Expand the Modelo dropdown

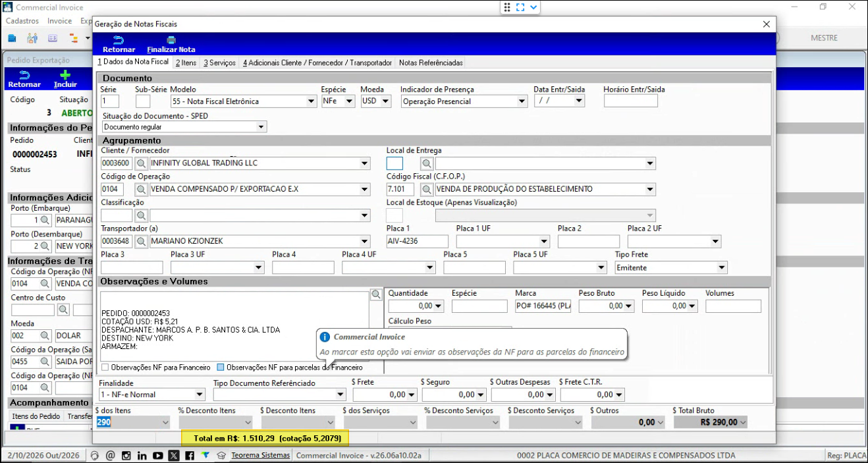pyautogui.click(x=312, y=101)
